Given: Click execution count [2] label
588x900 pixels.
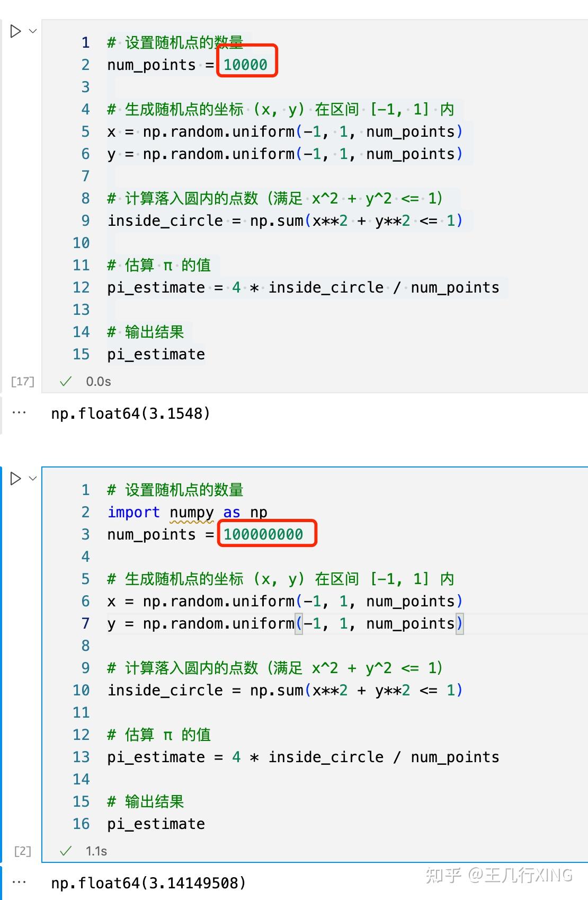Looking at the screenshot, I should coord(23,851).
